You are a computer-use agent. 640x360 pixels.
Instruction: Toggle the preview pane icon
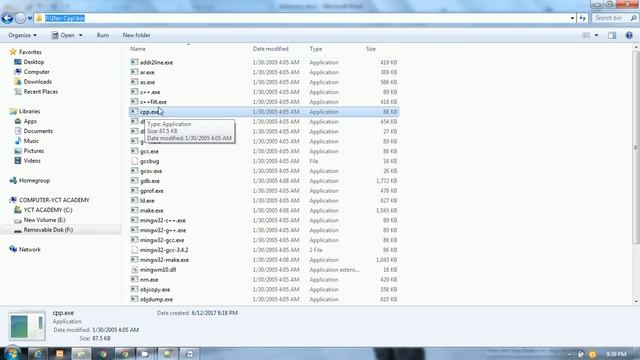click(612, 36)
